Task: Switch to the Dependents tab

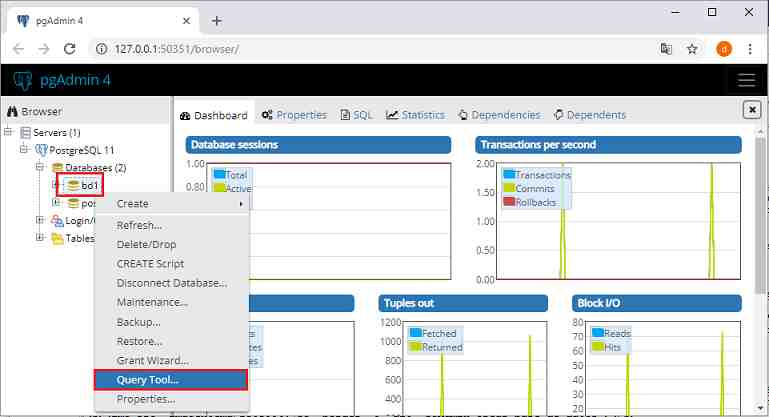Action: (590, 115)
